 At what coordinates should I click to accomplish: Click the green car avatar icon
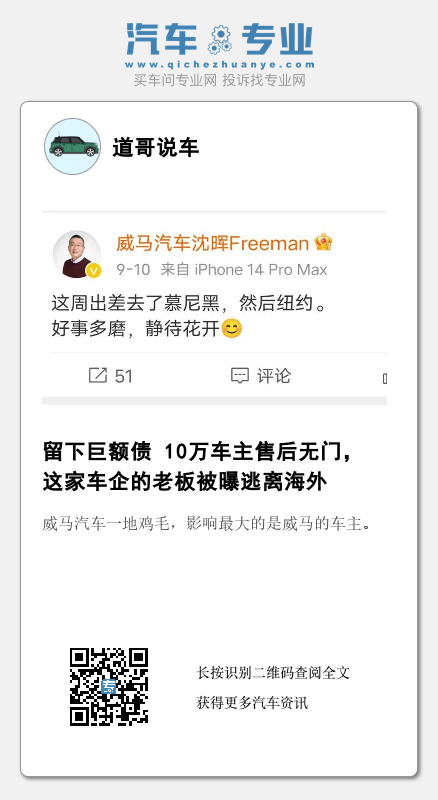pyautogui.click(x=72, y=146)
